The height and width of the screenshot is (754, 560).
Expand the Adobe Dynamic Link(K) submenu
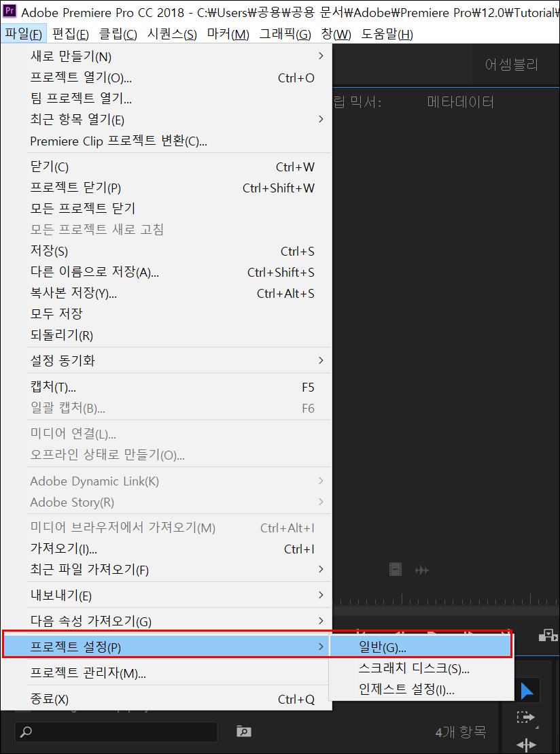[167, 481]
